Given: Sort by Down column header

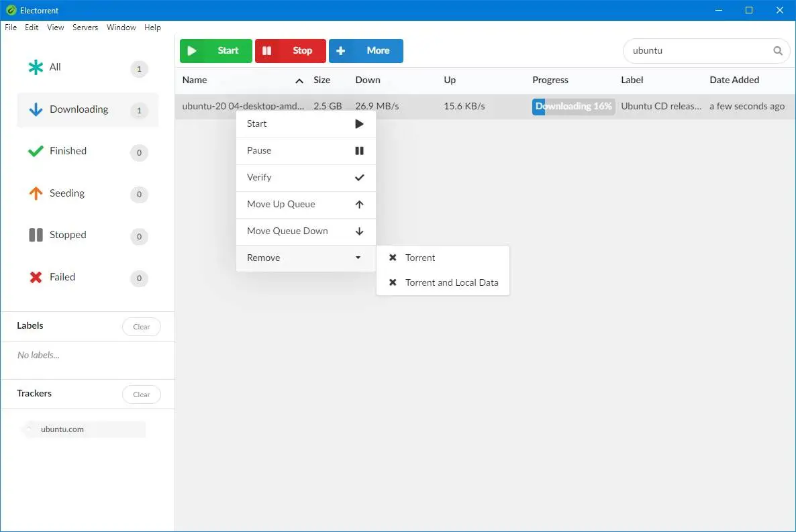Looking at the screenshot, I should click(x=368, y=81).
